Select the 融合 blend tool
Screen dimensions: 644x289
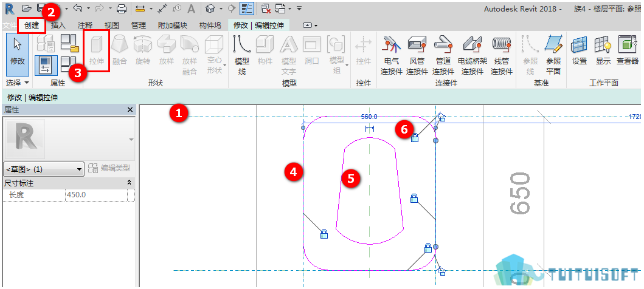click(120, 50)
